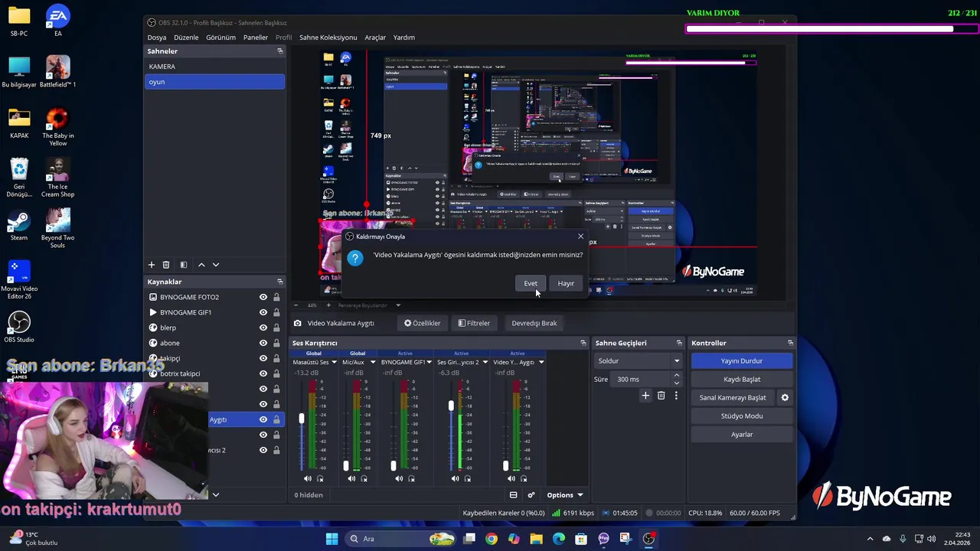Confirm removal by clicking Evet
Viewport: 980px width, 551px height.
click(x=531, y=283)
